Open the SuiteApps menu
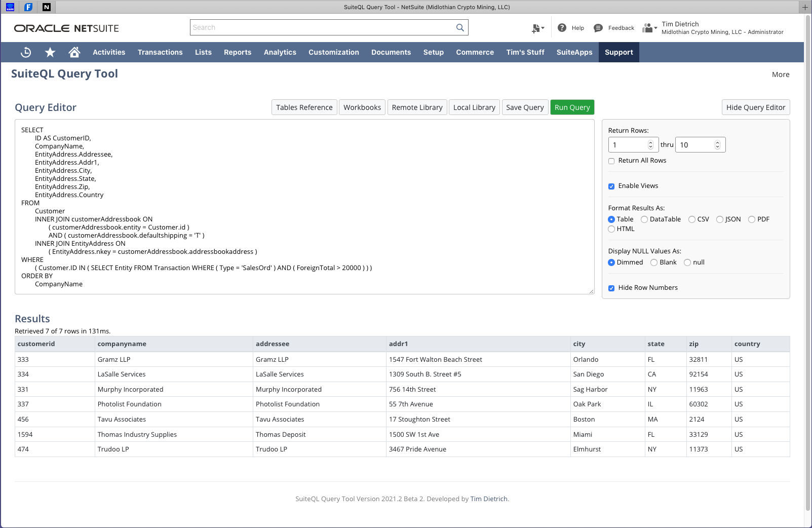Viewport: 812px width, 528px height. tap(574, 52)
